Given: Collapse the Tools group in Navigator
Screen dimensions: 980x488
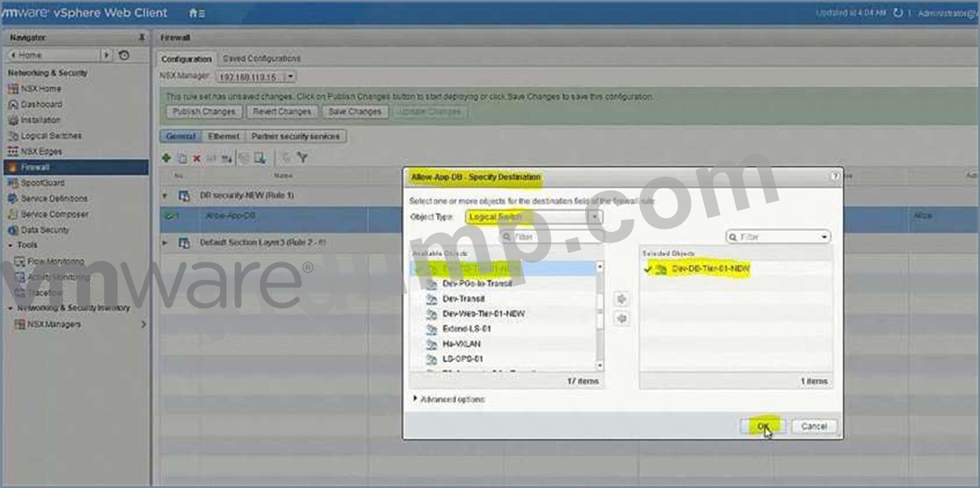Looking at the screenshot, I should coord(11,245).
